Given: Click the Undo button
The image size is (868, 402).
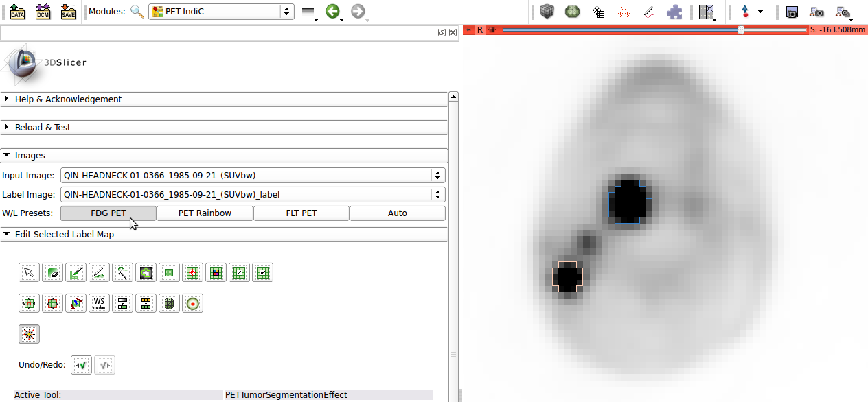Looking at the screenshot, I should click(x=82, y=365).
